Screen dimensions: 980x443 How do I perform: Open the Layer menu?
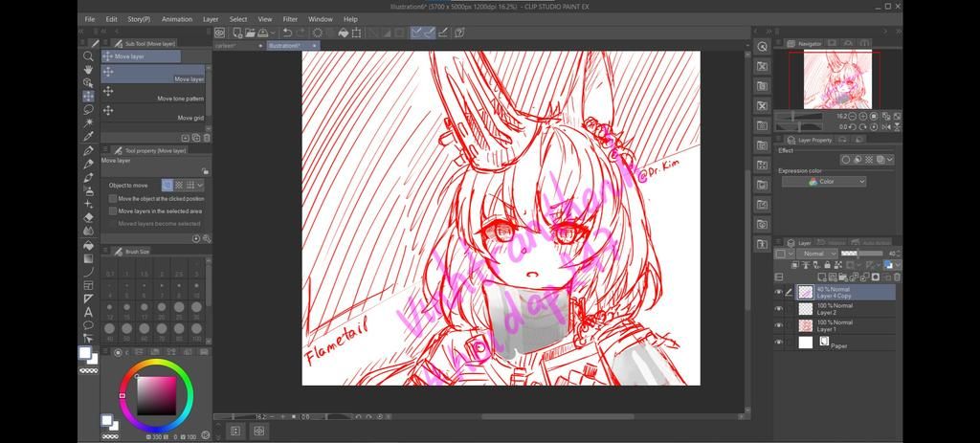click(x=211, y=19)
